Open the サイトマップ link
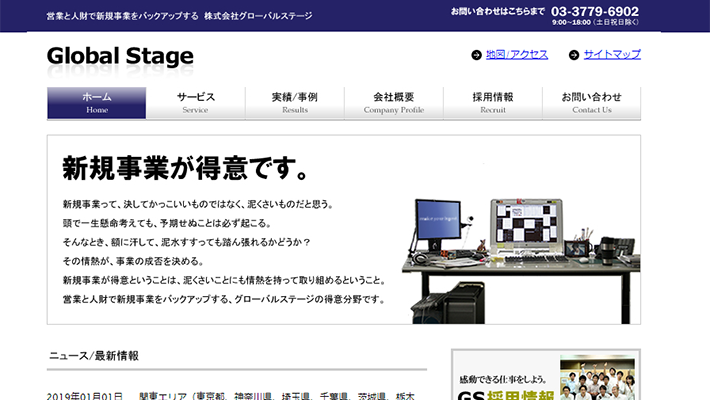Screen dimensions: 710x400 [x=611, y=54]
